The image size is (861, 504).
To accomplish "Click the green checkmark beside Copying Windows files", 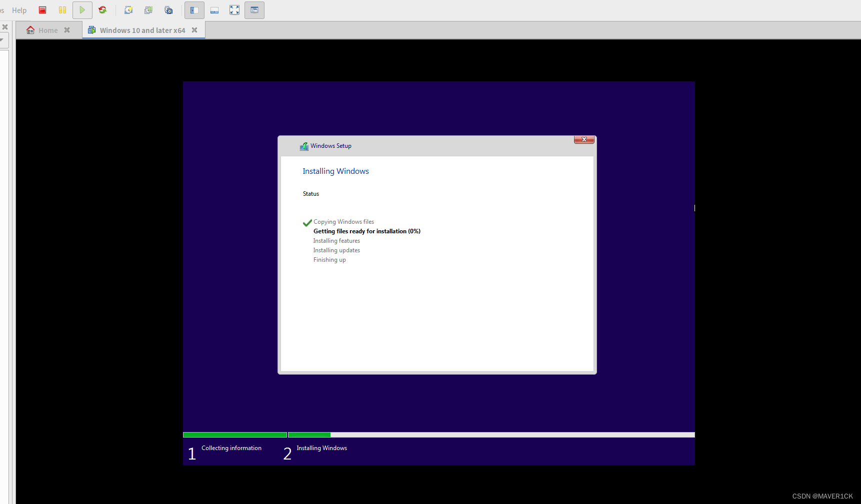I will coord(307,223).
